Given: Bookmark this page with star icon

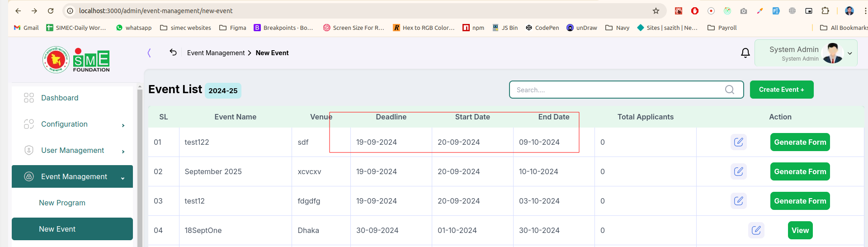Looking at the screenshot, I should coord(656,11).
